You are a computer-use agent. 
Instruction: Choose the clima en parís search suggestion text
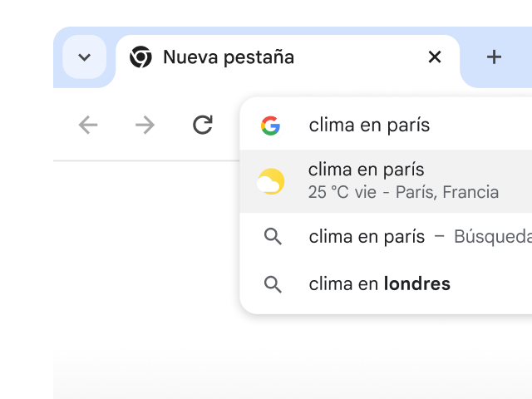[367, 237]
